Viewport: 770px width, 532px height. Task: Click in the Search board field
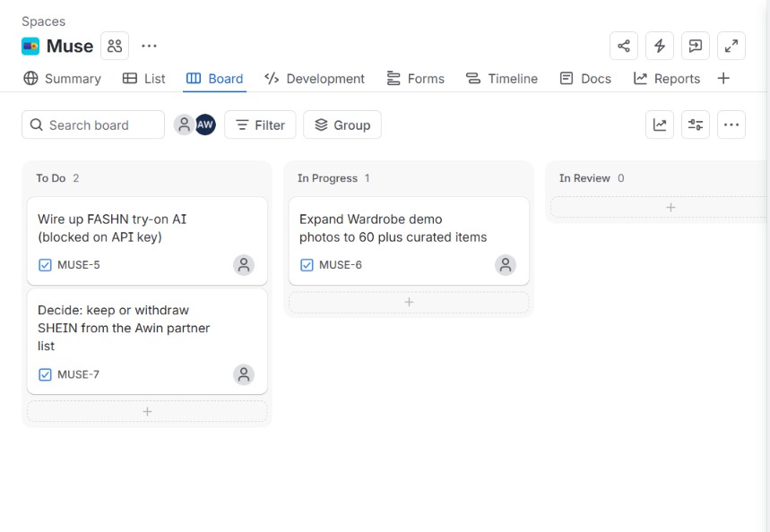(x=93, y=124)
